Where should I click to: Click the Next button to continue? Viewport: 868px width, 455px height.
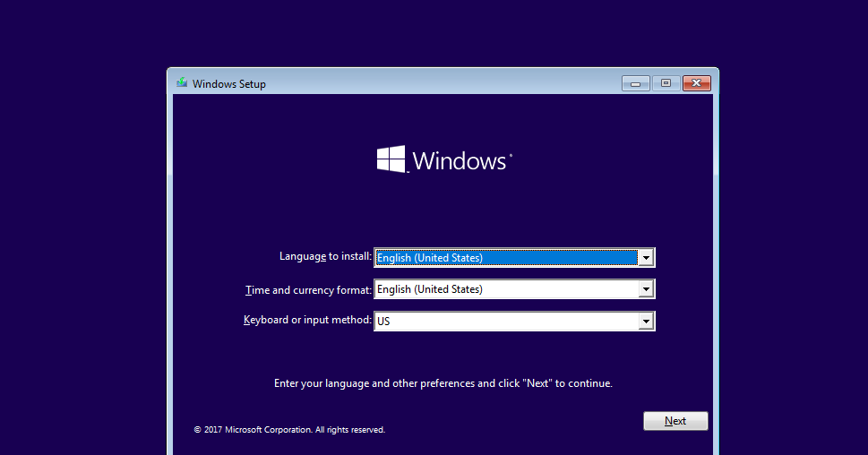[675, 421]
